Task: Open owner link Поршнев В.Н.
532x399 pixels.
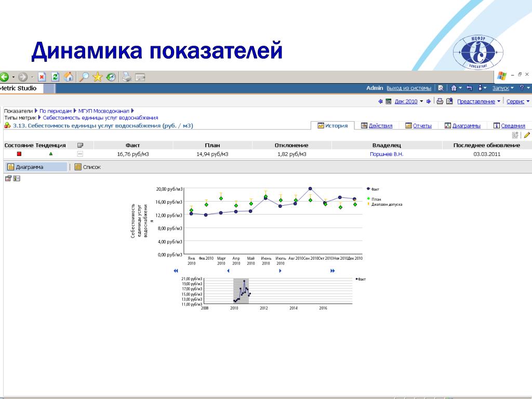Action: pyautogui.click(x=387, y=154)
